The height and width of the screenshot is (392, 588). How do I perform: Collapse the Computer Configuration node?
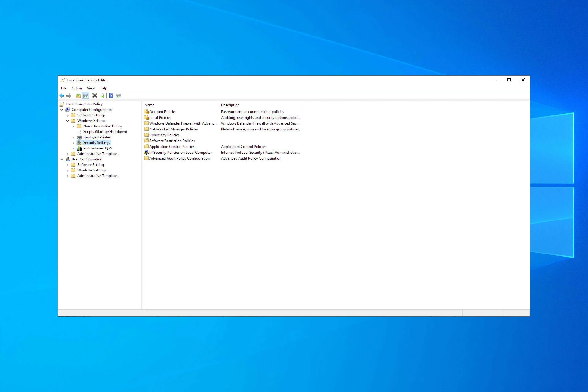pyautogui.click(x=62, y=110)
